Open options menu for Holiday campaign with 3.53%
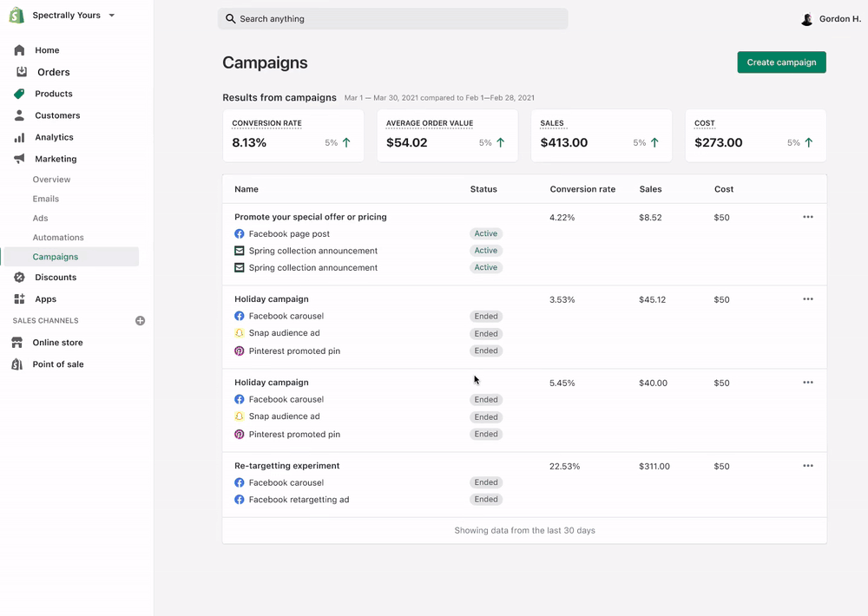 tap(808, 298)
